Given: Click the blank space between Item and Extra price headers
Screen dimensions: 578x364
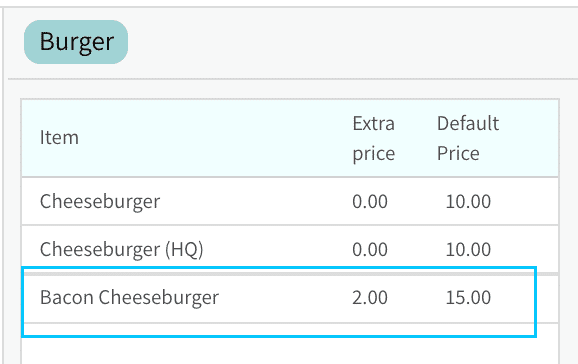Looking at the screenshot, I should click(216, 138).
